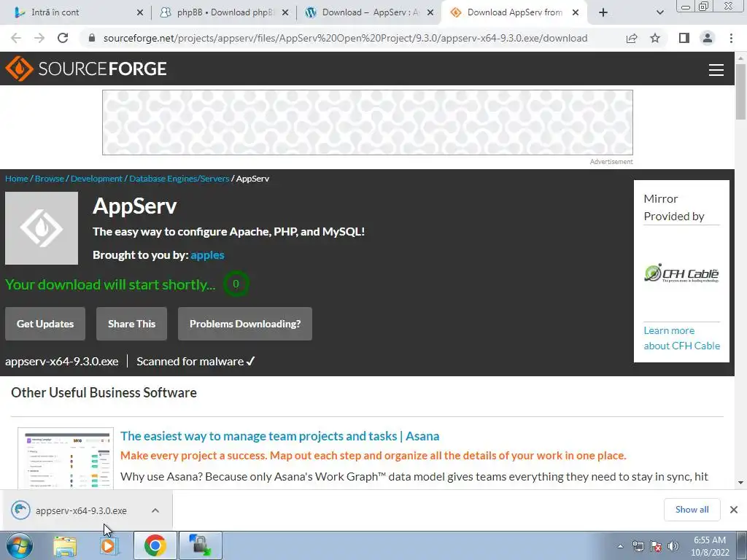
Task: Open Database Engines/Servers breadcrumb link
Action: click(x=179, y=179)
